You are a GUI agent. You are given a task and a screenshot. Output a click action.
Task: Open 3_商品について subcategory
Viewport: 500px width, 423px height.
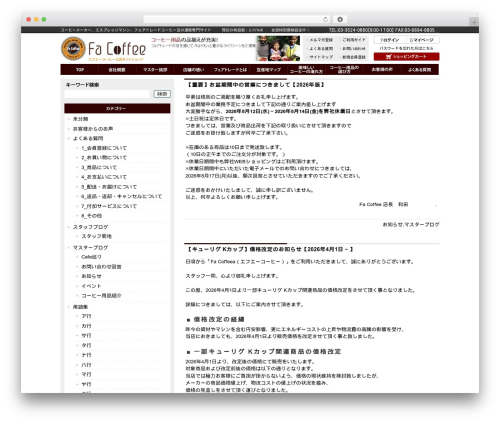coord(99,167)
